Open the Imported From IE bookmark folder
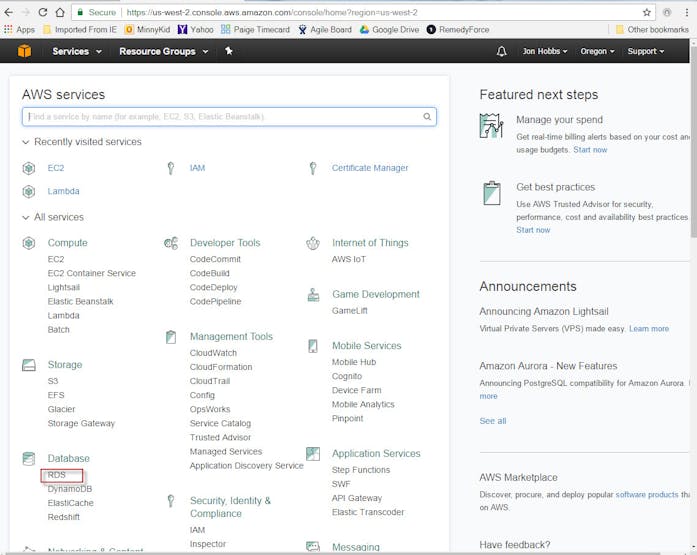The image size is (697, 555). coord(80,30)
